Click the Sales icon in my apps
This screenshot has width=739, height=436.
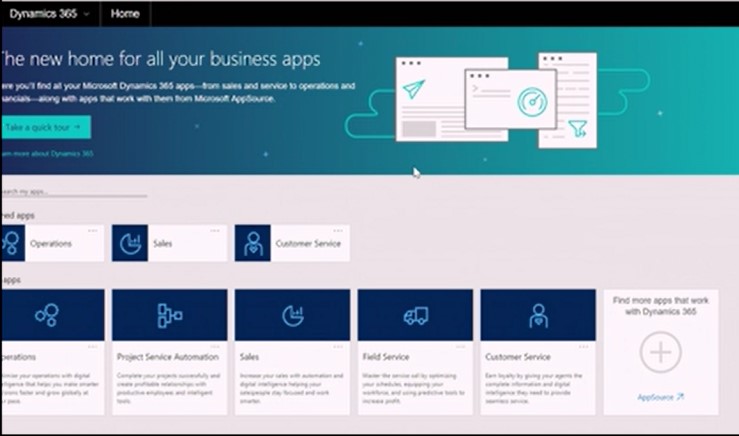[x=292, y=316]
